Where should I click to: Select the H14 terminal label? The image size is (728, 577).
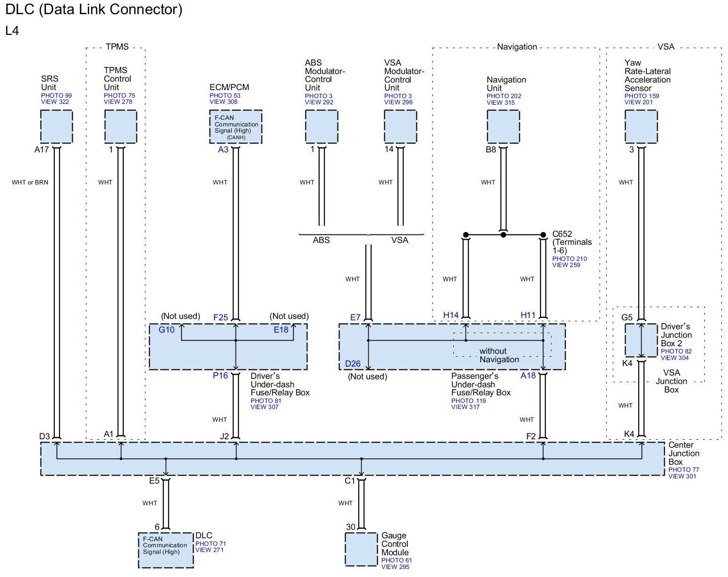coord(450,315)
